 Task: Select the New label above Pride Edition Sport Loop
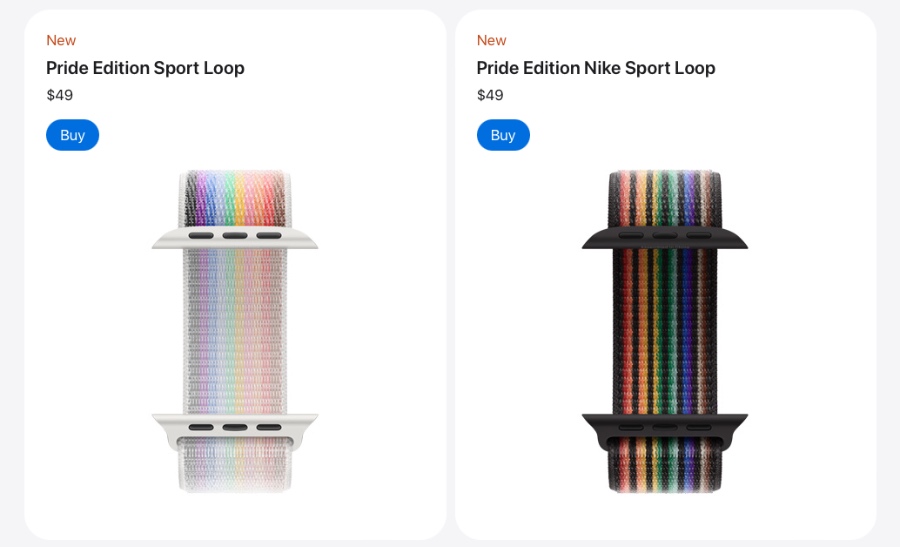pos(61,40)
